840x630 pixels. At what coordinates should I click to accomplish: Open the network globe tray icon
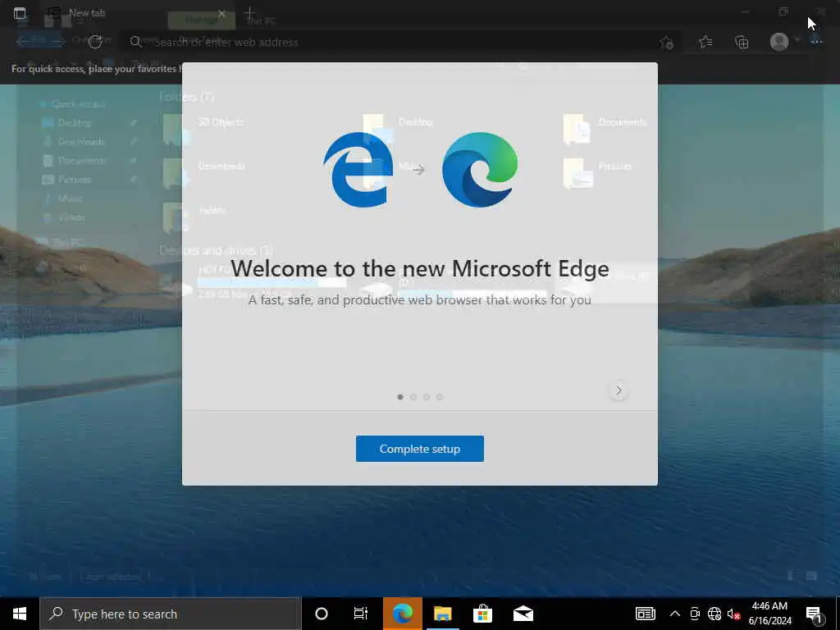tap(714, 614)
